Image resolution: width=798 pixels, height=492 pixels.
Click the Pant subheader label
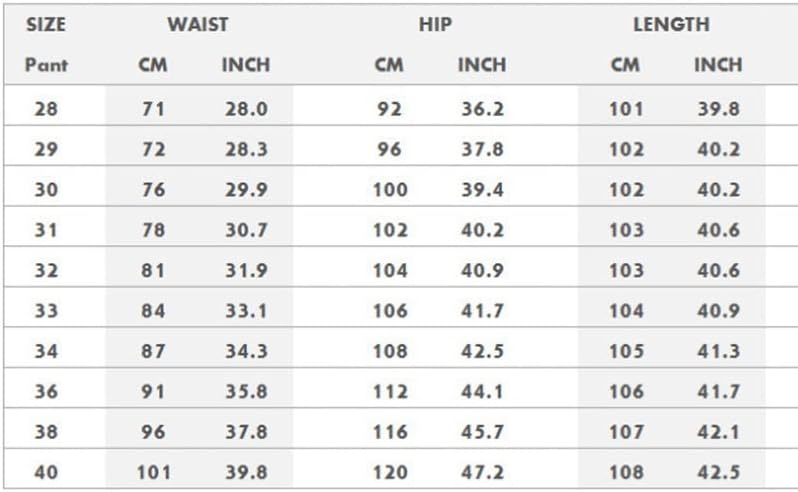tap(46, 65)
